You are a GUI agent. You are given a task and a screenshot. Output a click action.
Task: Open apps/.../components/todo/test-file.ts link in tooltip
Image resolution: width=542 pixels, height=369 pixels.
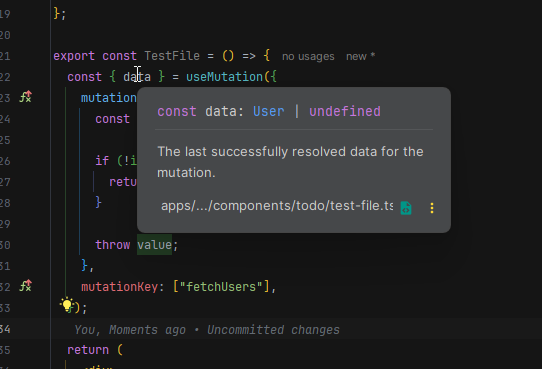[x=277, y=206]
